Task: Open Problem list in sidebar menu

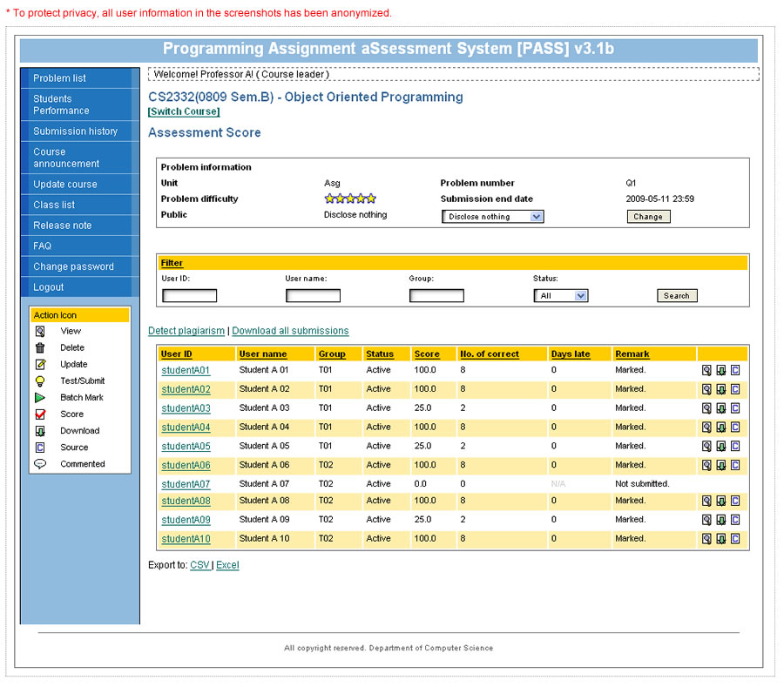Action: click(59, 78)
